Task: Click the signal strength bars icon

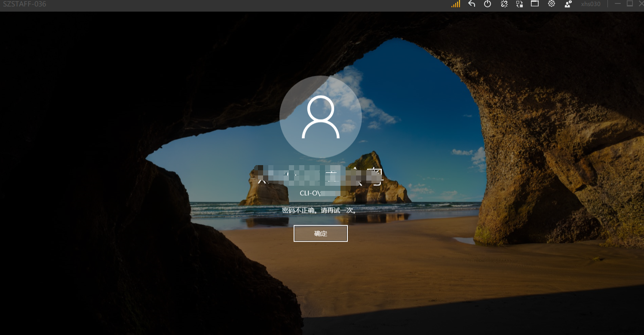Action: click(x=455, y=4)
